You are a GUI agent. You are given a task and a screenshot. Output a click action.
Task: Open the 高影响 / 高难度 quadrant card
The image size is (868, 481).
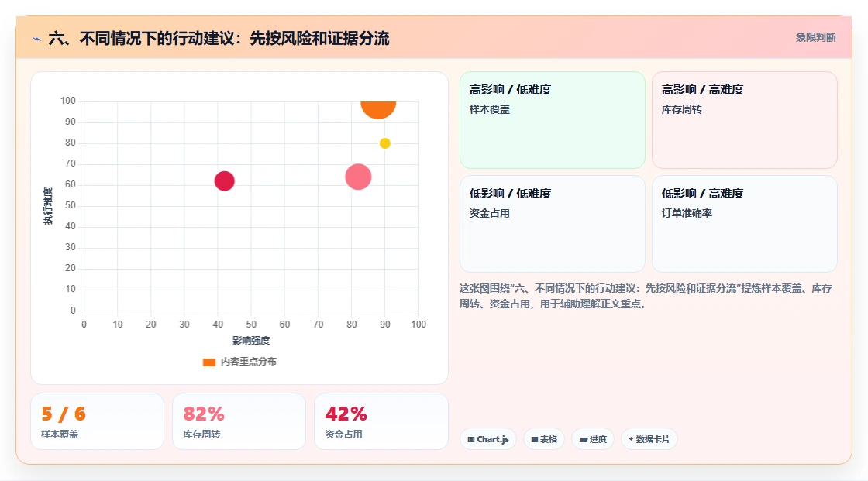(x=745, y=120)
